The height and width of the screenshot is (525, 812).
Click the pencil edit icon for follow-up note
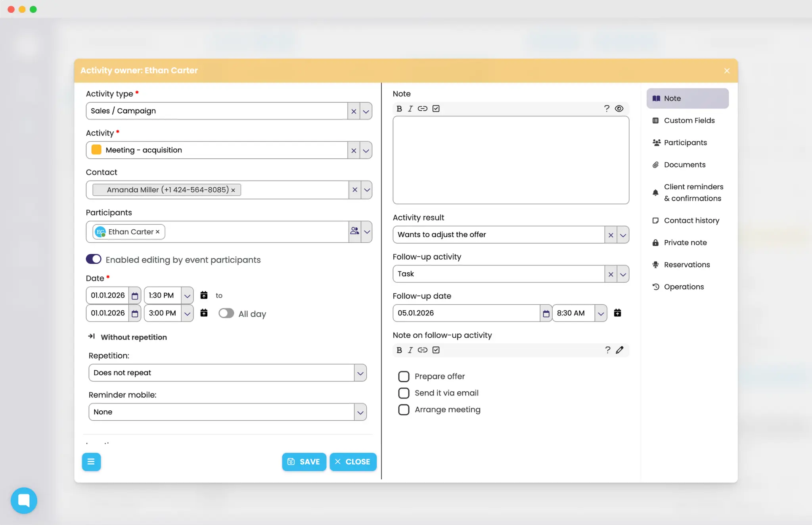click(x=620, y=350)
